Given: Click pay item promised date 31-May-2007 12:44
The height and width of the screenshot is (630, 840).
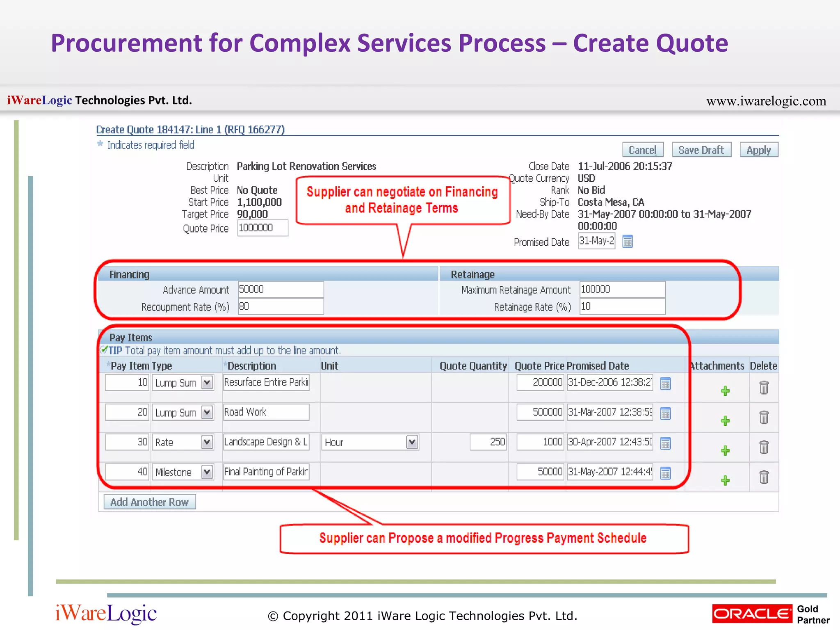Looking at the screenshot, I should pyautogui.click(x=610, y=472).
